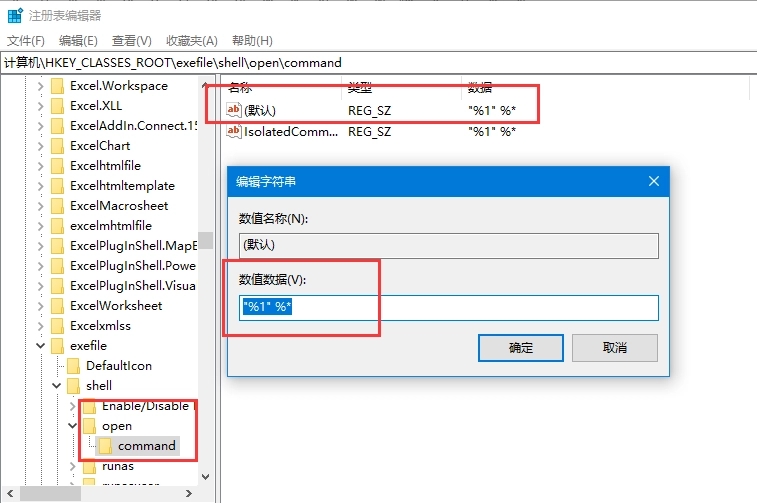Expand the Excel.Workspace key
Viewport: 757px width, 503px height.
click(x=41, y=86)
